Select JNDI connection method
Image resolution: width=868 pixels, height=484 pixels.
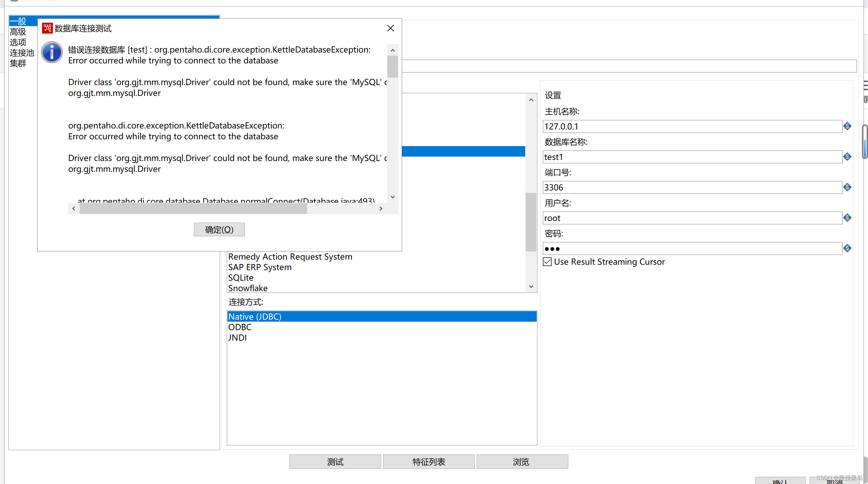(x=382, y=338)
